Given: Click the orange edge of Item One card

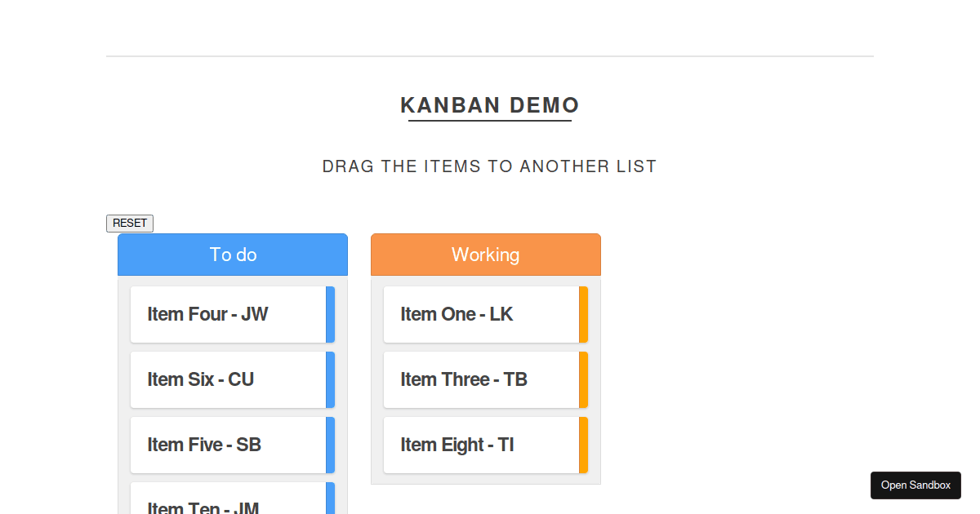Looking at the screenshot, I should click(x=583, y=314).
